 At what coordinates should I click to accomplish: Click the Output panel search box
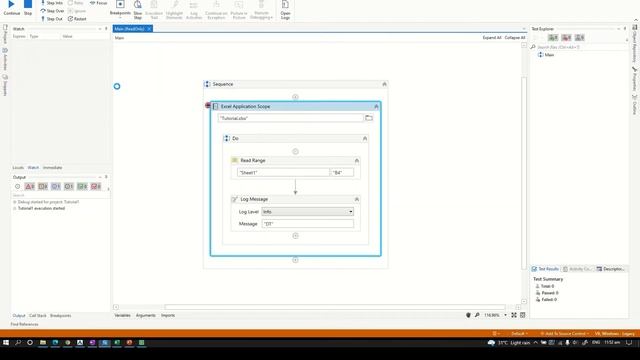60,195
